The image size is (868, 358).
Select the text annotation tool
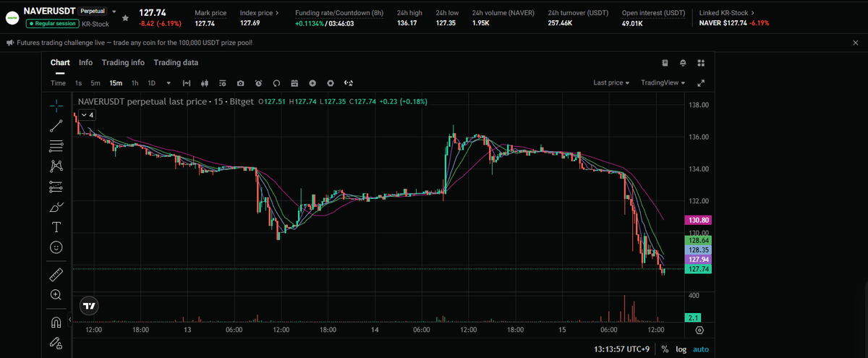[x=56, y=227]
